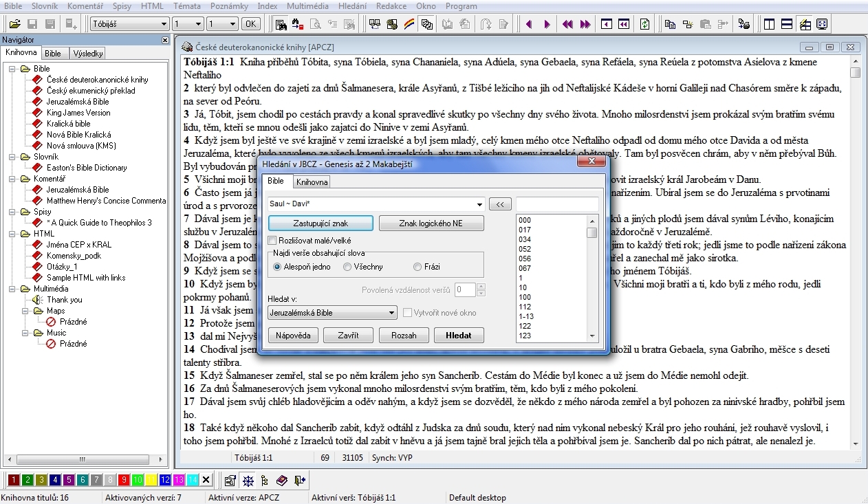Viewport: 868px width, 504px height.
Task: Tile windows vertically using split icon
Action: pos(770,24)
